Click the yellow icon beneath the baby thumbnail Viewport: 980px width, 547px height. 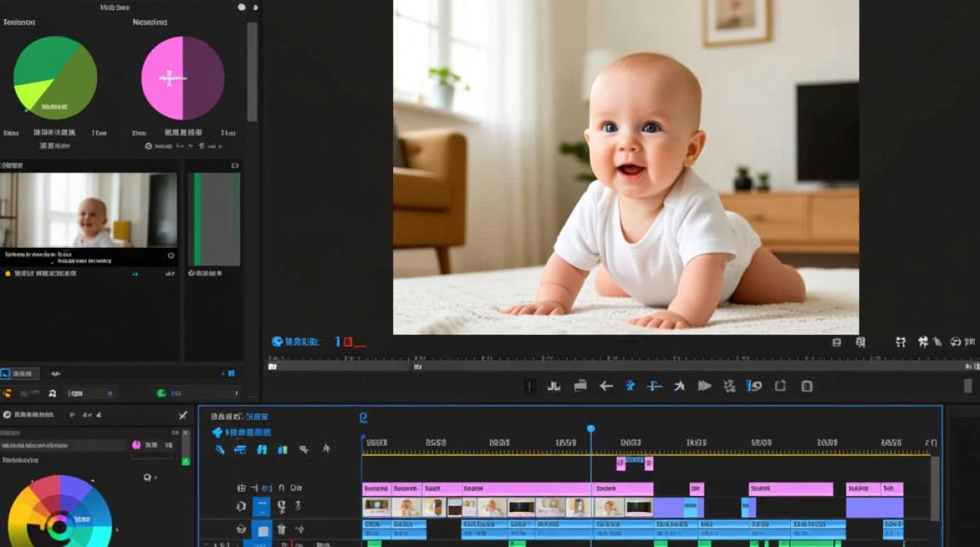[7, 273]
